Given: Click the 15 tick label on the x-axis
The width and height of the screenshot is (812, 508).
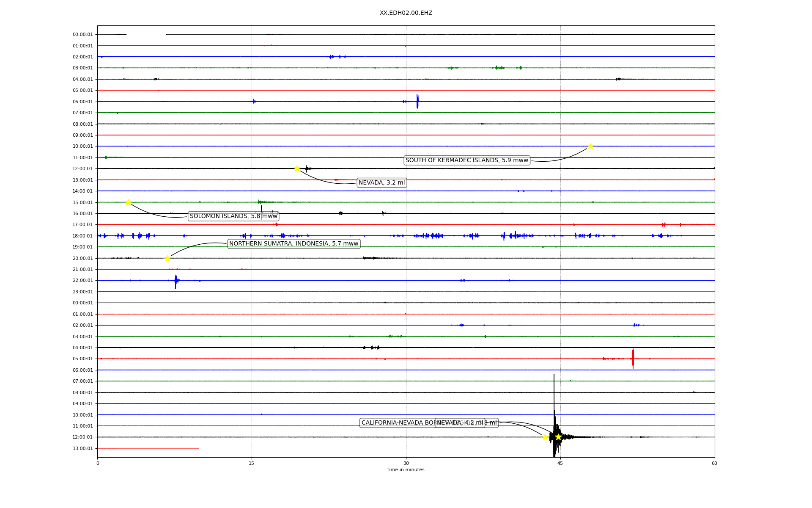Looking at the screenshot, I should point(252,463).
